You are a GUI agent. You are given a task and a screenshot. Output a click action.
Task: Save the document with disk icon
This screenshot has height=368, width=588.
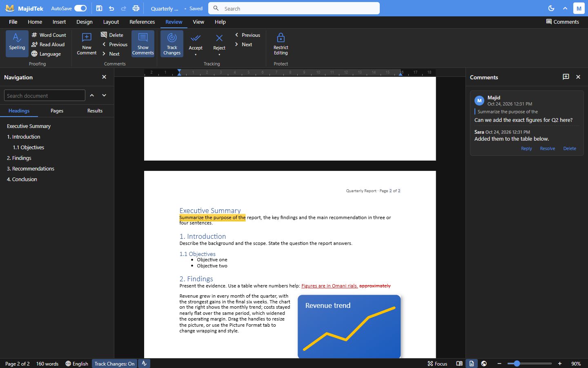[99, 8]
